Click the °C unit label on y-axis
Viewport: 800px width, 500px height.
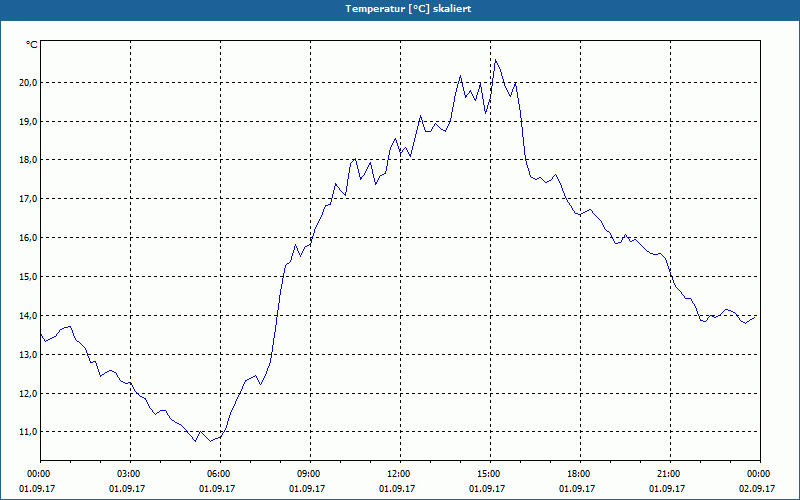(32, 45)
